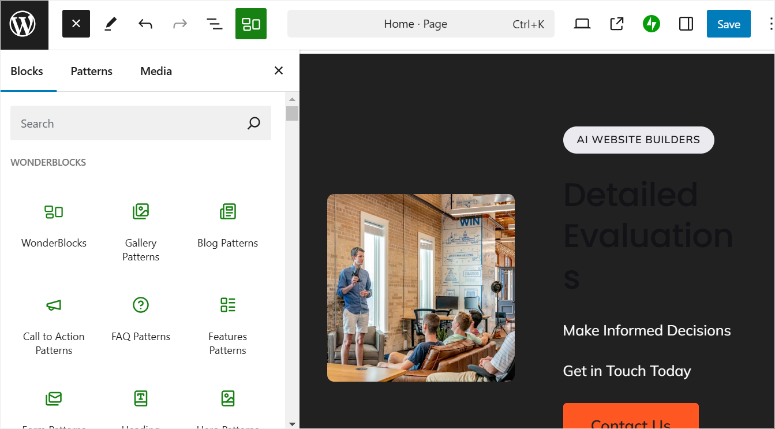Open the WordPress logo menu
The height and width of the screenshot is (429, 775).
24,24
